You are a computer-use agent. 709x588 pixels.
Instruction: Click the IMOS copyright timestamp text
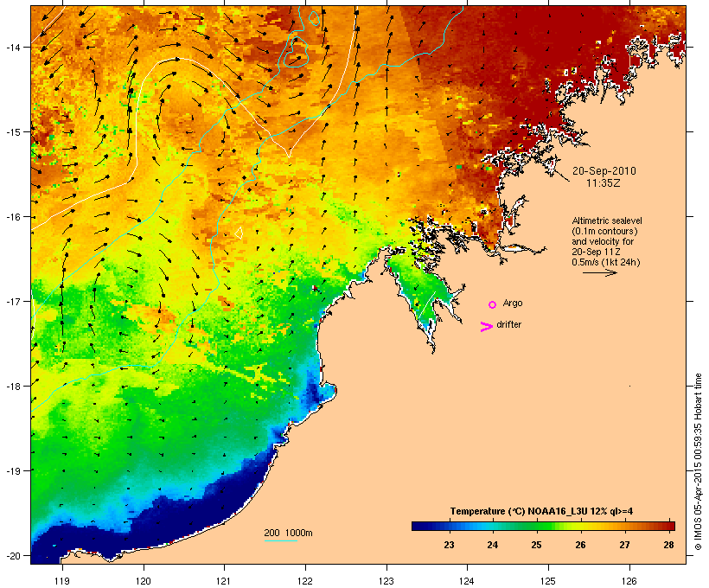pyautogui.click(x=699, y=462)
